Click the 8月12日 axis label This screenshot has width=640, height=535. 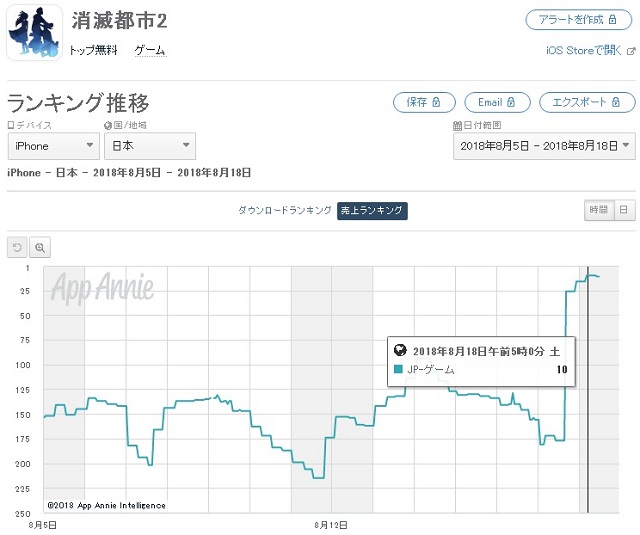point(331,525)
